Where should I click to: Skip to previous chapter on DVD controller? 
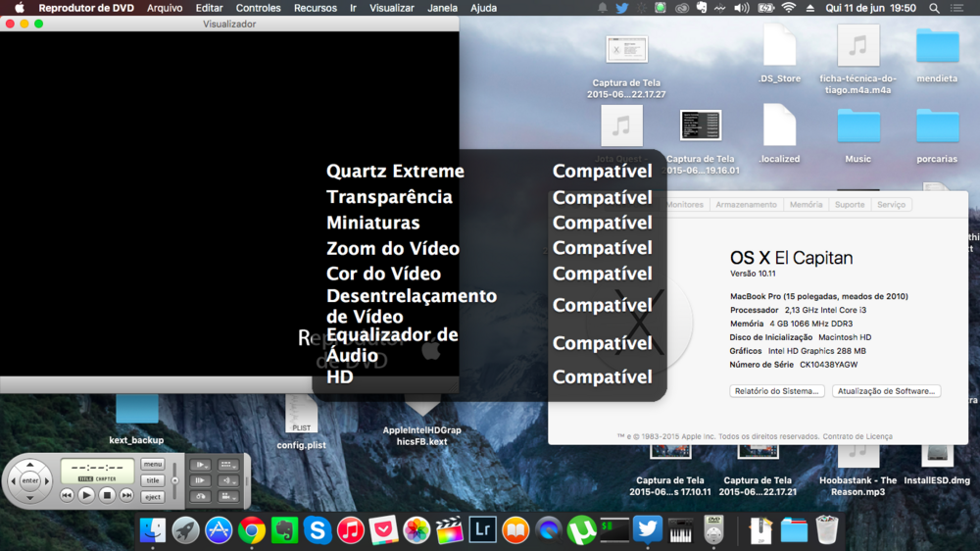pyautogui.click(x=67, y=496)
